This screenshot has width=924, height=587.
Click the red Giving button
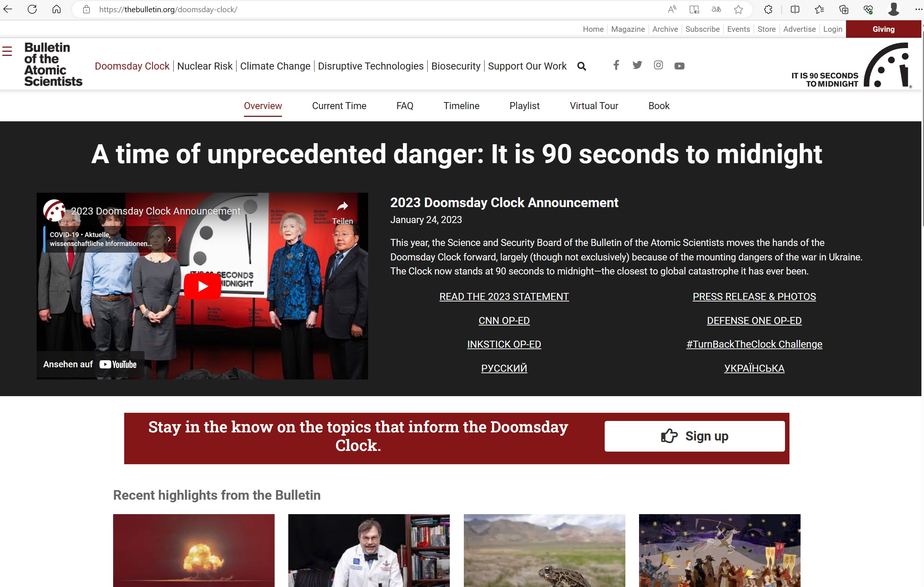883,29
